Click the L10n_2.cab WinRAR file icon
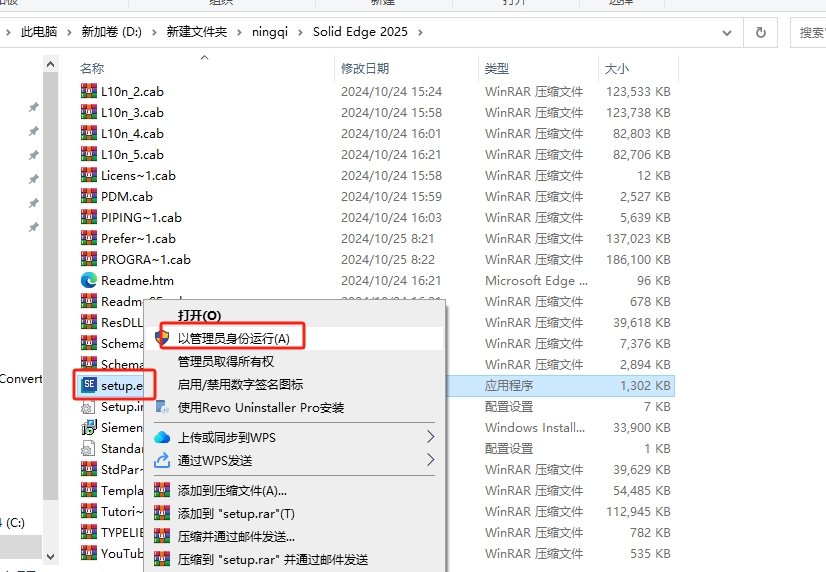 tap(88, 91)
